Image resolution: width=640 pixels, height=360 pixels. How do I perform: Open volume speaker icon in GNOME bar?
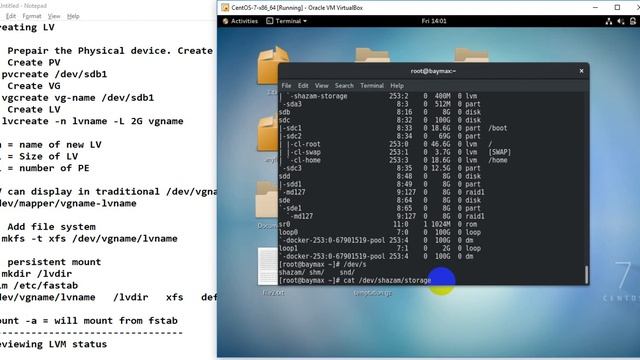click(621, 21)
